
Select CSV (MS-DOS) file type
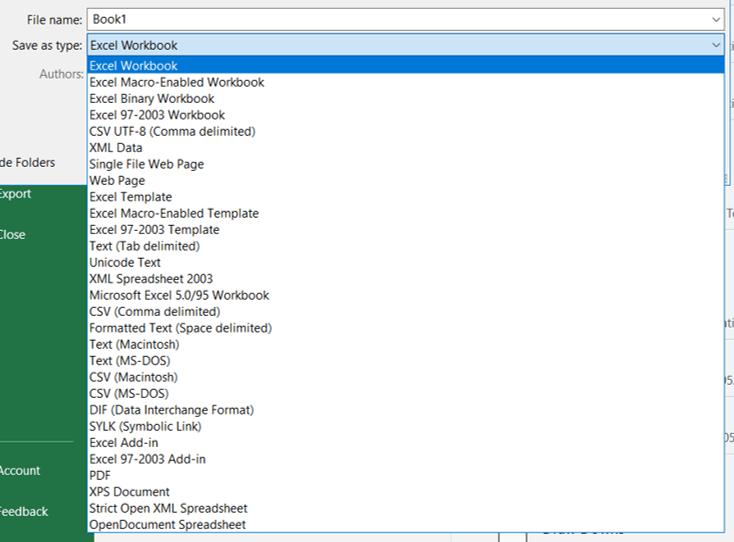tap(406, 394)
